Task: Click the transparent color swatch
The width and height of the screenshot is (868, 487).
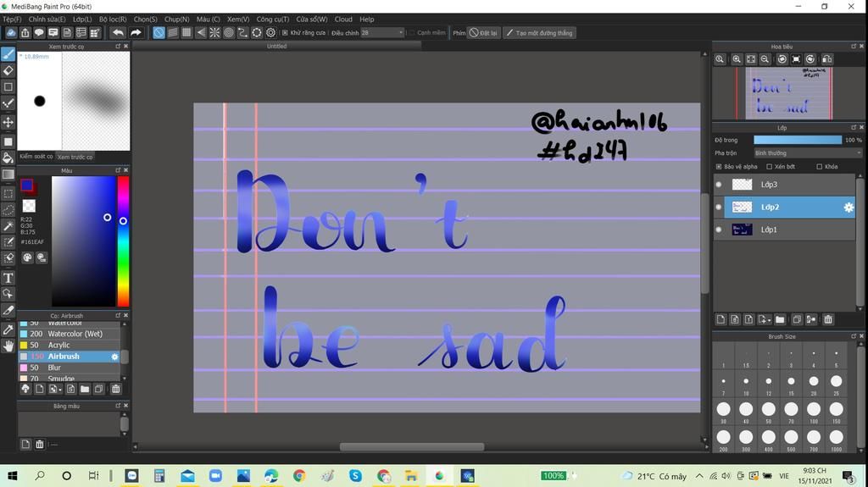Action: pyautogui.click(x=29, y=207)
